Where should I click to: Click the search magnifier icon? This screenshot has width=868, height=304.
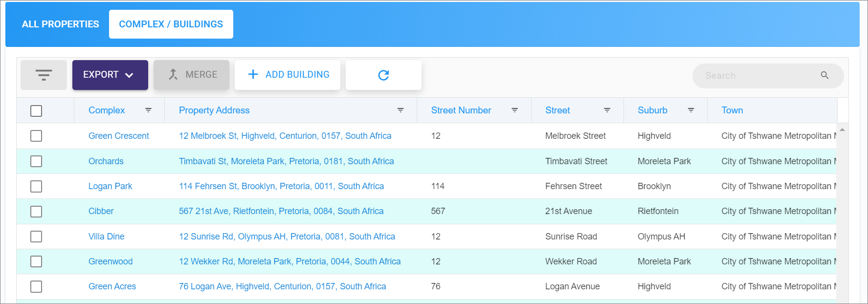824,75
